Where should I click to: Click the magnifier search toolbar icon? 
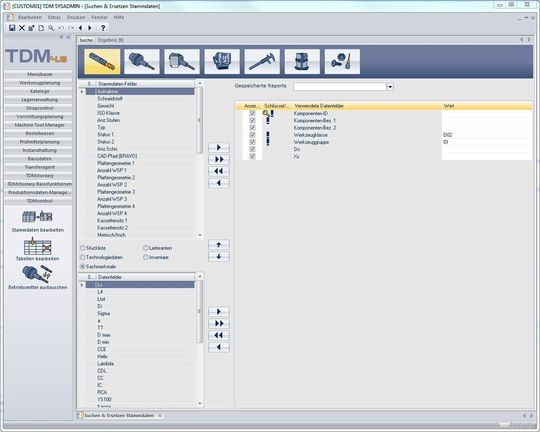point(51,28)
